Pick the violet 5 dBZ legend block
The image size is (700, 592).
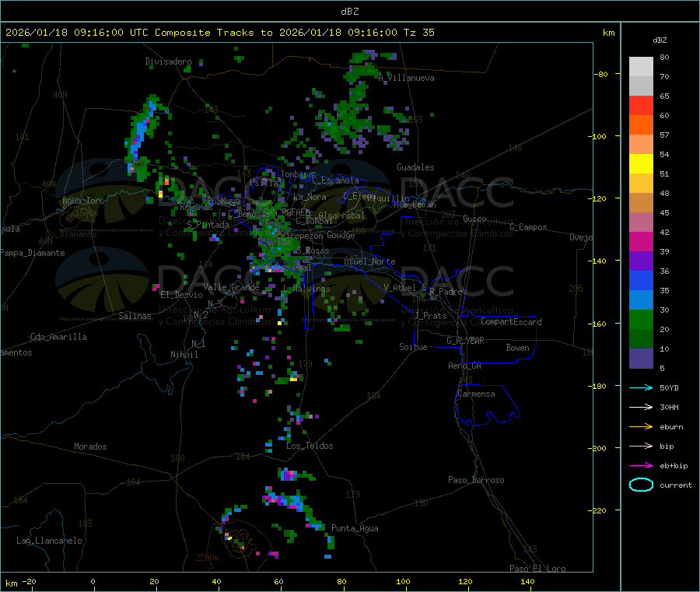point(641,359)
